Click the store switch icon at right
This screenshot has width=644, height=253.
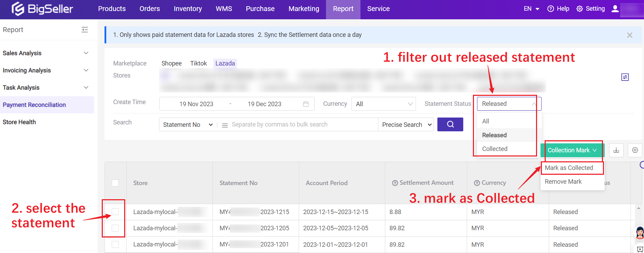[625, 77]
